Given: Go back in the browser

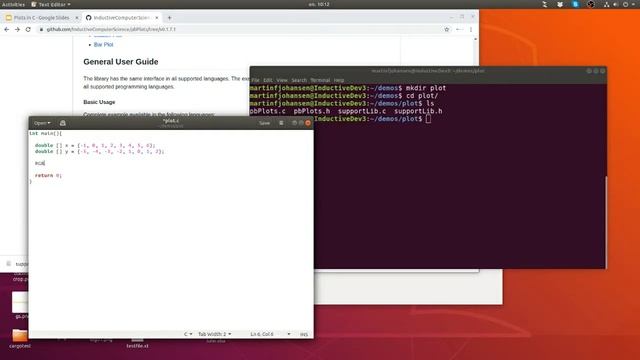Looking at the screenshot, I should pos(7,29).
